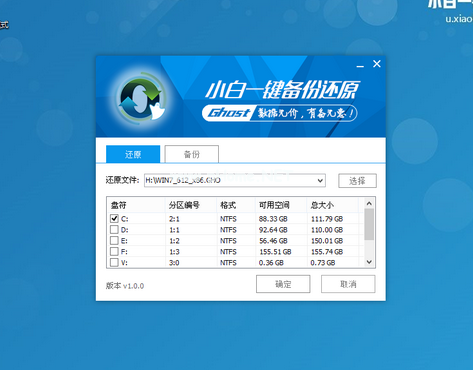Click the backup restore logo icon
The image size is (473, 370).
pyautogui.click(x=141, y=98)
